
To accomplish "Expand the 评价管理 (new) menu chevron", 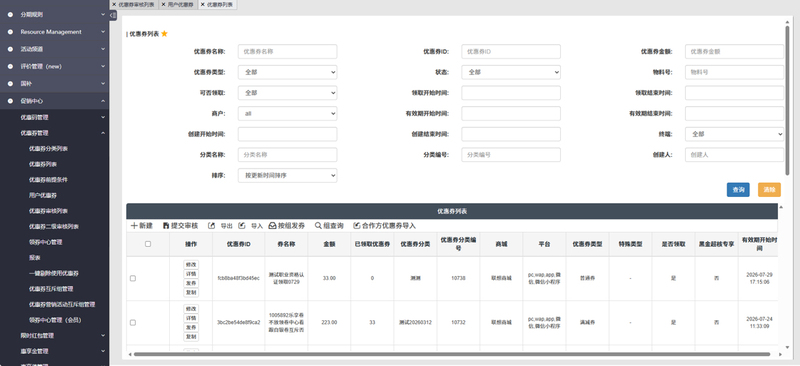I will click(x=103, y=66).
